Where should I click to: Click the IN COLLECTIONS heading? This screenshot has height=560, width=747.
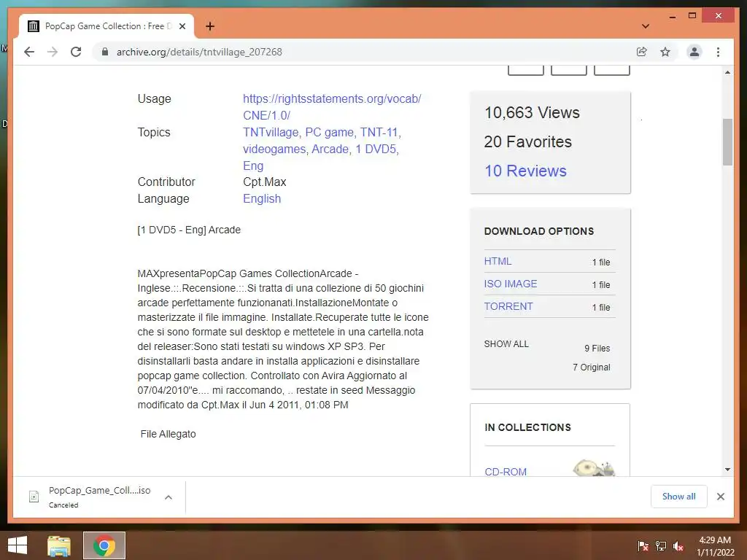527,427
